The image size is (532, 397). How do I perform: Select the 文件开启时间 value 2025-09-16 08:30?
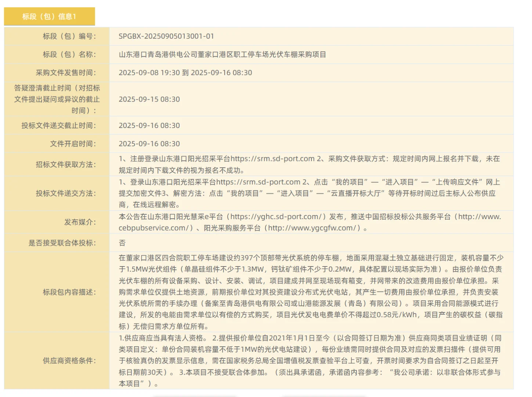149,143
